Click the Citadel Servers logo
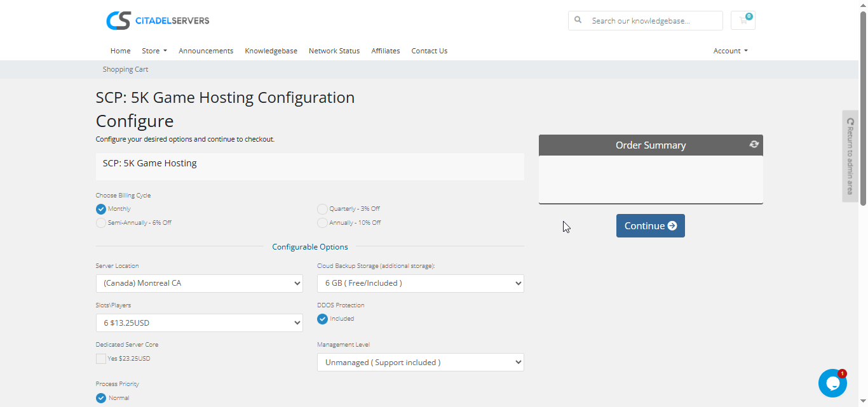 [158, 20]
